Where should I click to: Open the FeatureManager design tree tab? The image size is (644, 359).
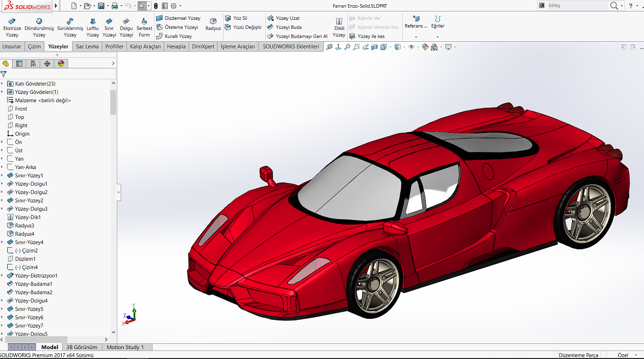(x=6, y=64)
